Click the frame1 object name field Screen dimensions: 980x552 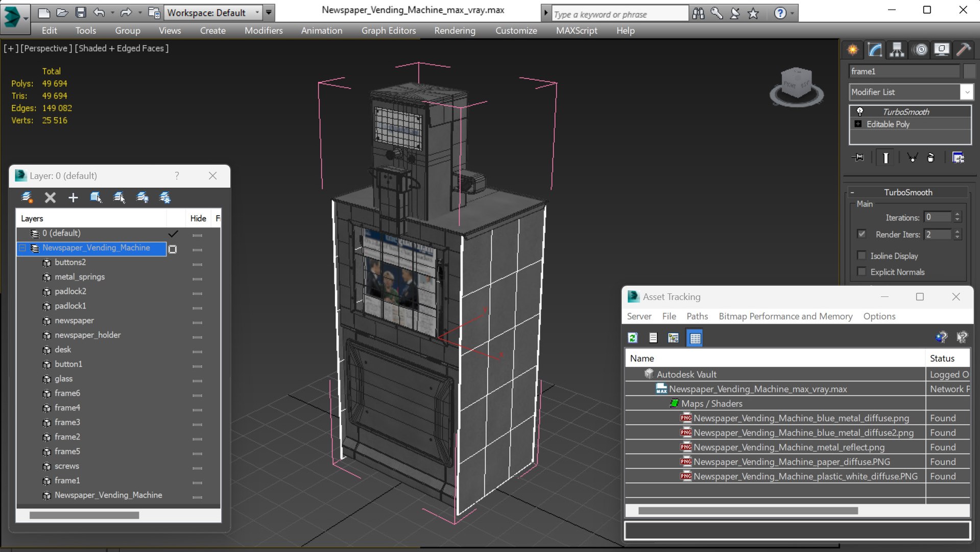904,72
